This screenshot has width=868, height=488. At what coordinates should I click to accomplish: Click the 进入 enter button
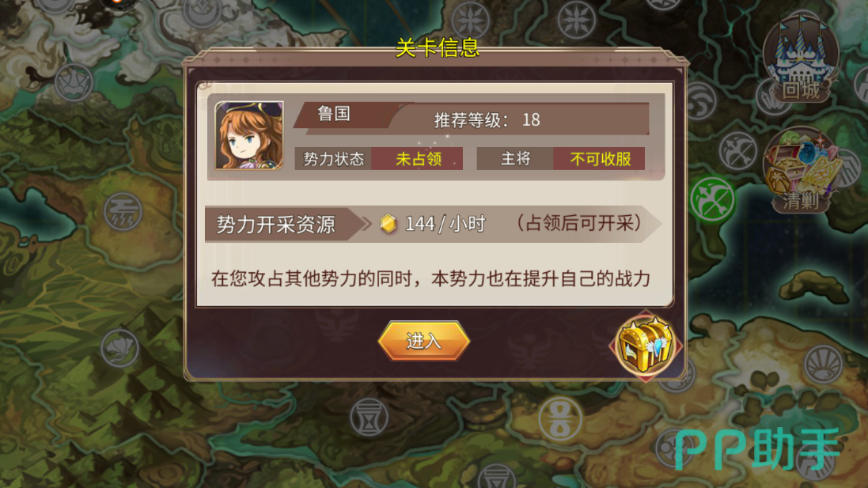point(424,341)
